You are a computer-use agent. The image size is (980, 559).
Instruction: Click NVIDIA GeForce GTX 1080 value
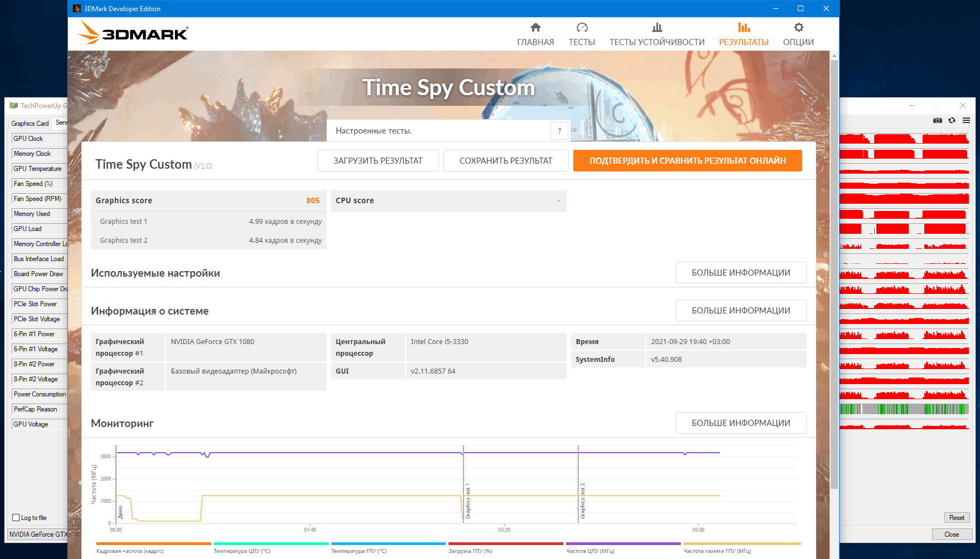coord(212,342)
